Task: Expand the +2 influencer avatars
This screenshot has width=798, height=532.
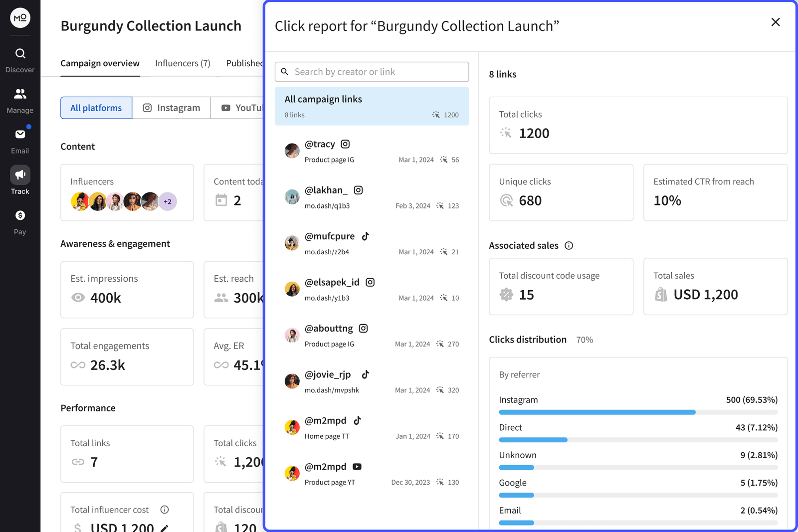Action: pyautogui.click(x=168, y=201)
